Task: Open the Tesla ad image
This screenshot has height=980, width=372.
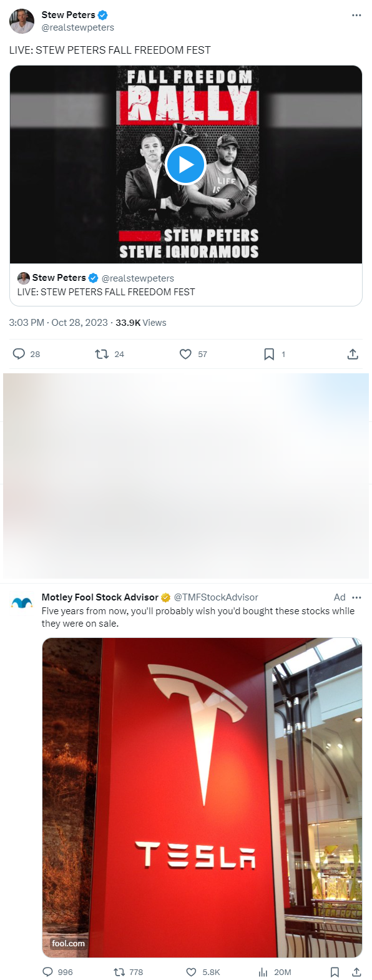Action: (202, 797)
